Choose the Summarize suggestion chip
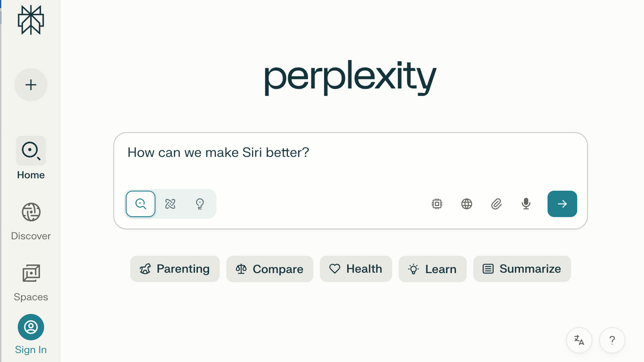 pyautogui.click(x=522, y=269)
